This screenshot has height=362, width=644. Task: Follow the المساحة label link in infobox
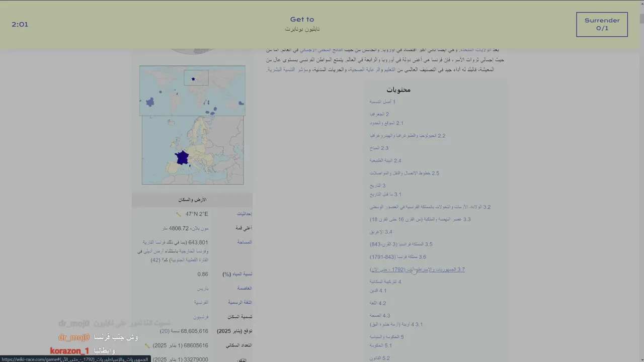[245, 242]
